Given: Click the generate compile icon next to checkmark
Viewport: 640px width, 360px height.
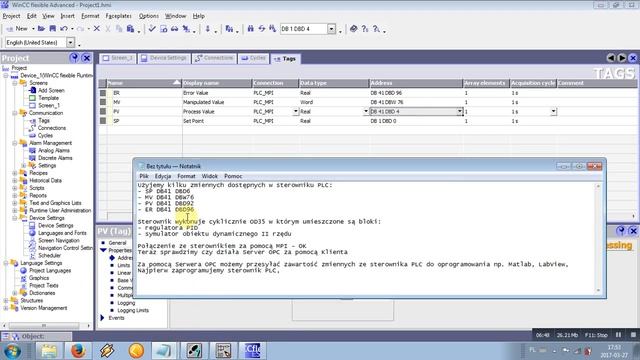Looking at the screenshot, I should [x=163, y=29].
